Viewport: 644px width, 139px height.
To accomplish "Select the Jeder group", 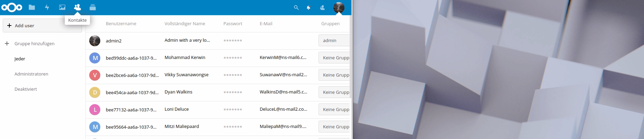I will [20, 59].
